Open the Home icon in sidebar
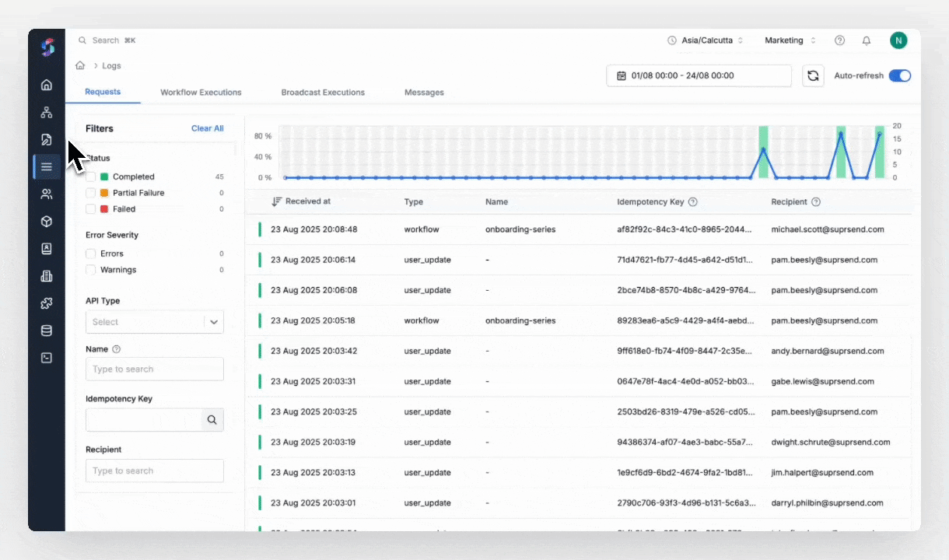Screen dimensions: 949x560 pyautogui.click(x=47, y=85)
